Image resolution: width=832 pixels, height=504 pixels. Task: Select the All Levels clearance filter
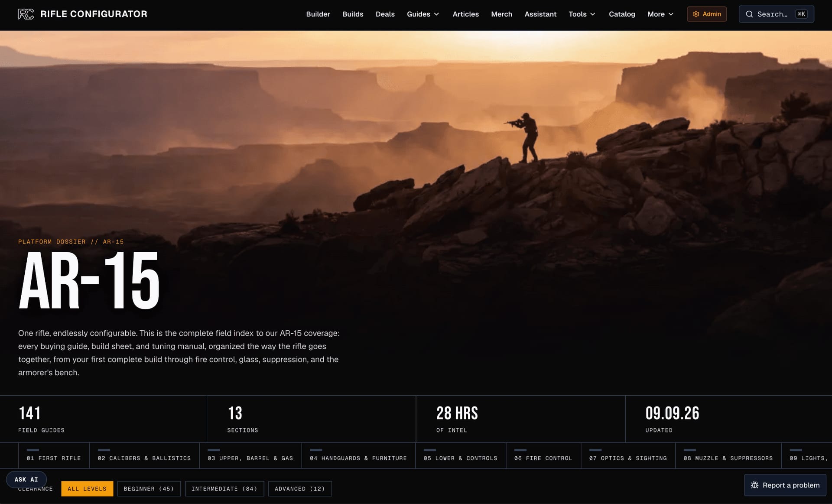point(87,489)
